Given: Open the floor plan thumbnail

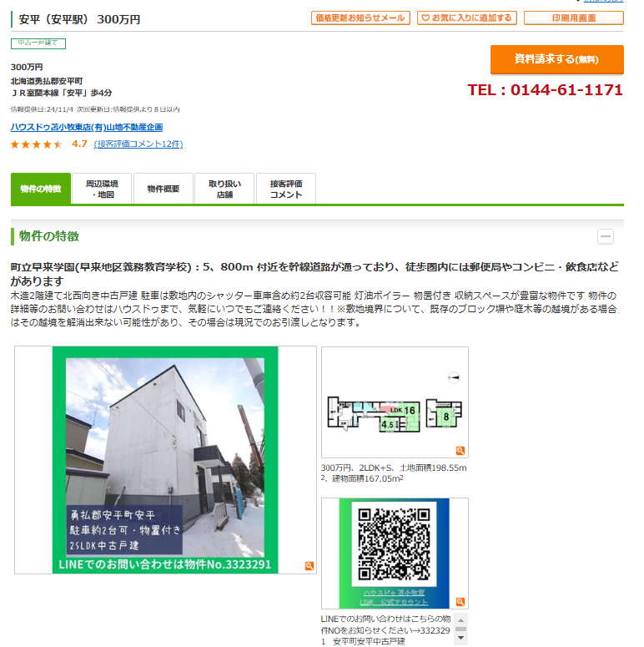Looking at the screenshot, I should pos(395,402).
